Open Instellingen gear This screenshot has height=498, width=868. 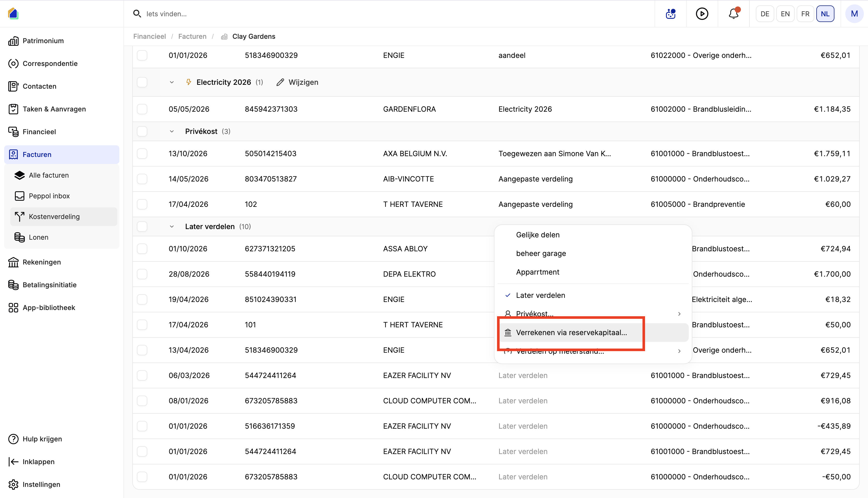point(14,484)
